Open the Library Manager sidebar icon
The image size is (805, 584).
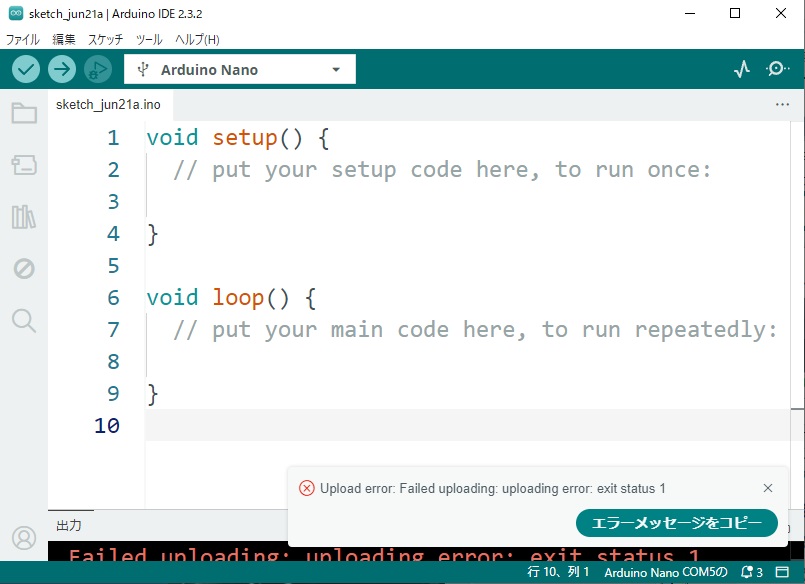tap(24, 217)
